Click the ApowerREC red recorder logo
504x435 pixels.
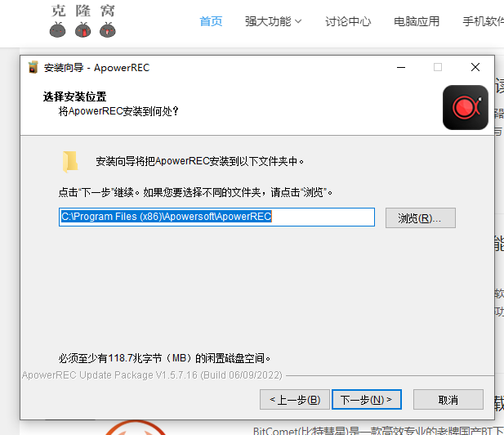[465, 107]
